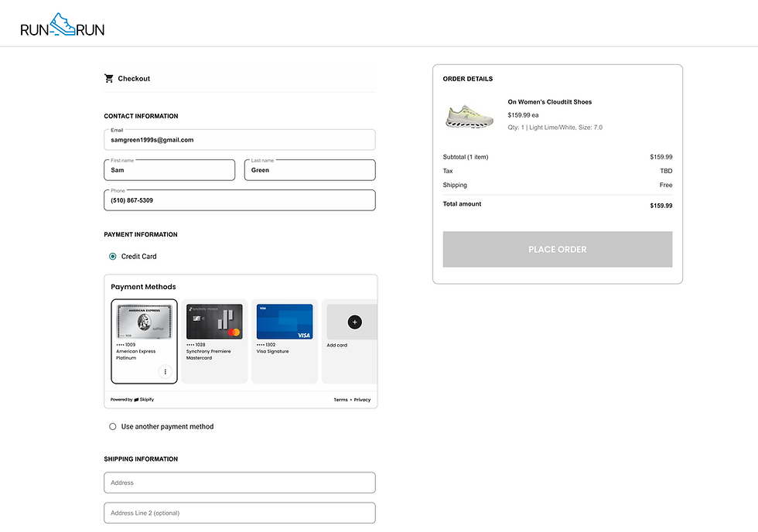Click On Women's Cloudtilt Shoes product title
This screenshot has height=532, width=758.
550,102
